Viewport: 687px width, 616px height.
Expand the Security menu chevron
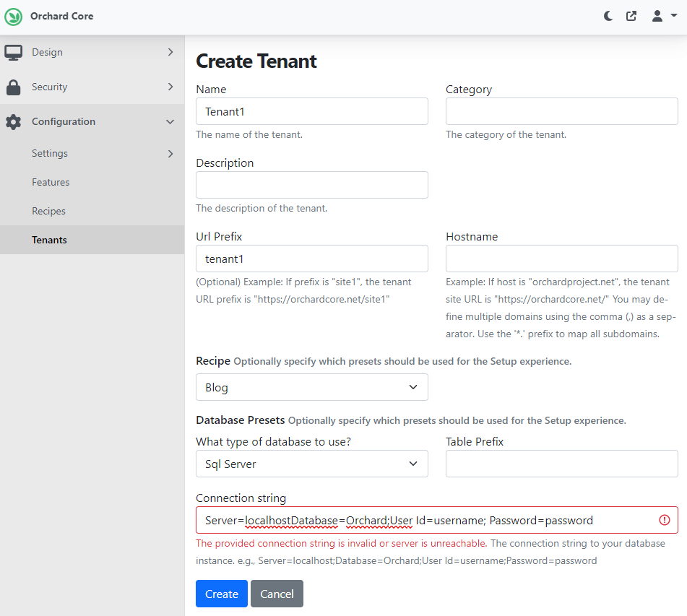(x=170, y=87)
